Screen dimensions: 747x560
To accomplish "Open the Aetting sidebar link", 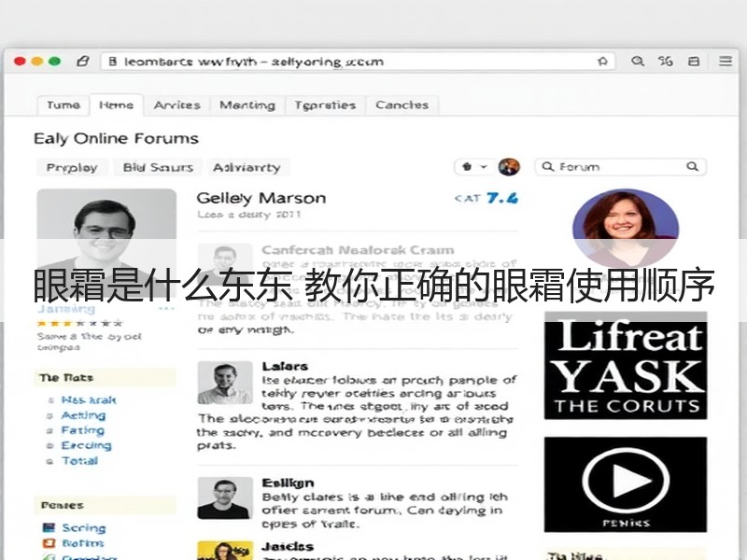I will [x=83, y=415].
